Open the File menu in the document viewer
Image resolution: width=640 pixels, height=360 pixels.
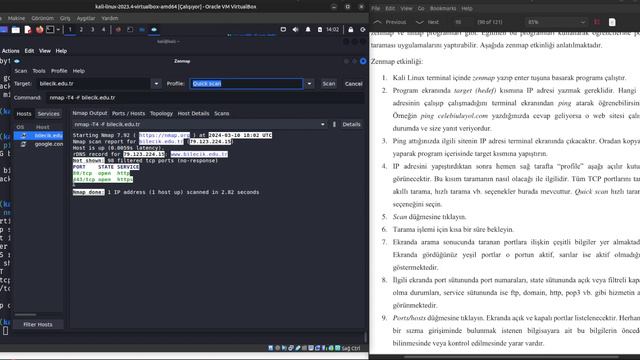376,8
